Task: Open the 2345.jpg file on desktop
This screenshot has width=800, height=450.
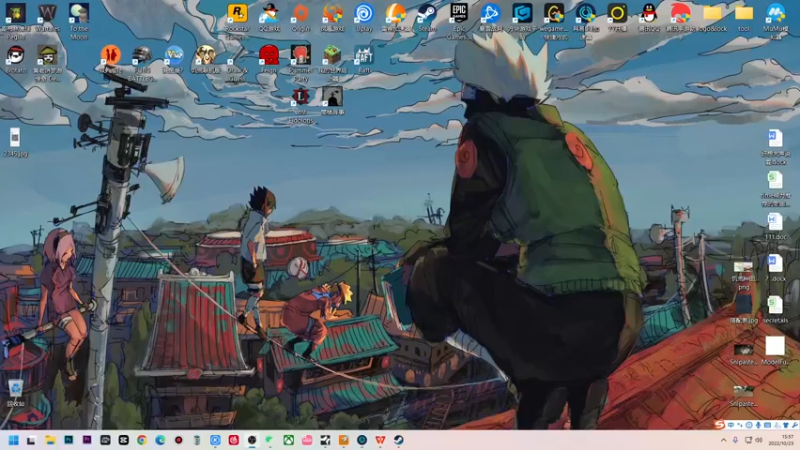Action: pos(15,143)
